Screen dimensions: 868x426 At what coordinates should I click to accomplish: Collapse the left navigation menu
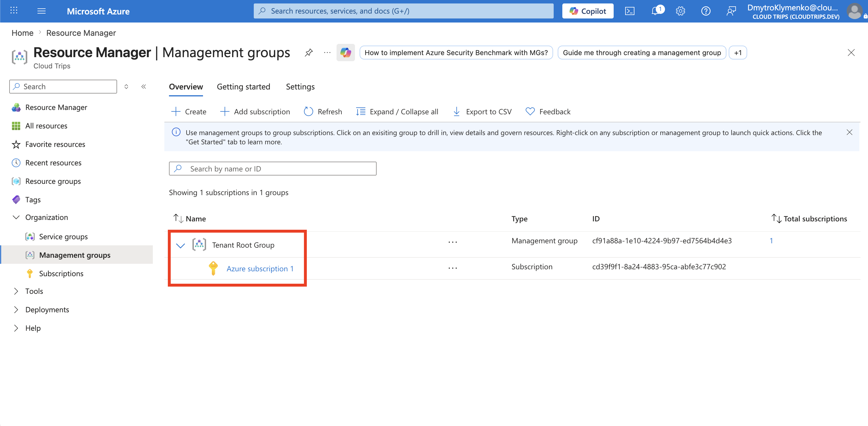coord(144,87)
